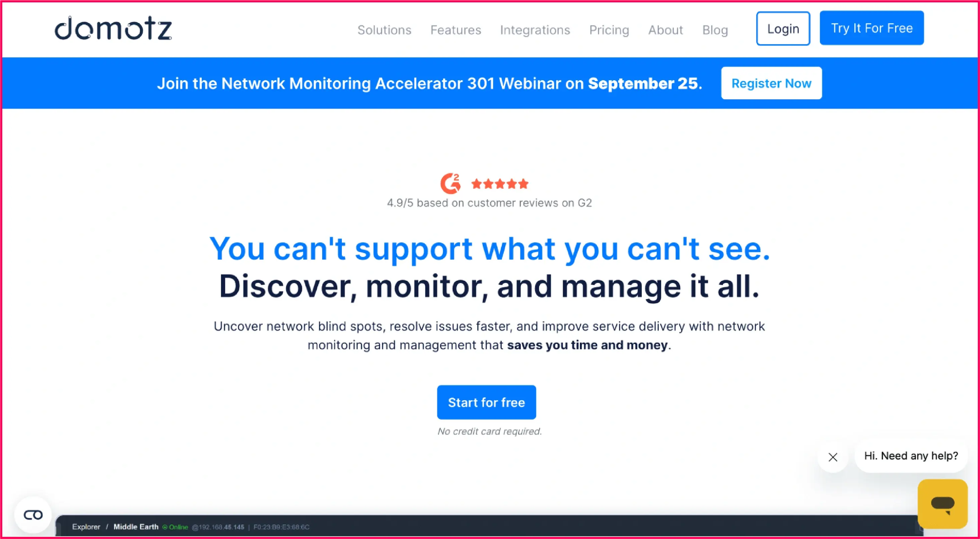This screenshot has height=539, width=980.
Task: Click the Start for free button
Action: pyautogui.click(x=487, y=402)
